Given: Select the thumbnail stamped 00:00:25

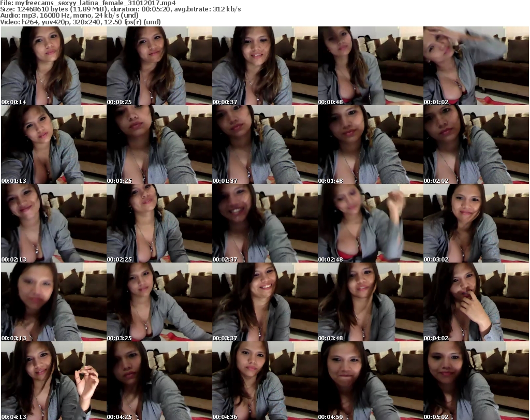Looking at the screenshot, I should coord(159,66).
